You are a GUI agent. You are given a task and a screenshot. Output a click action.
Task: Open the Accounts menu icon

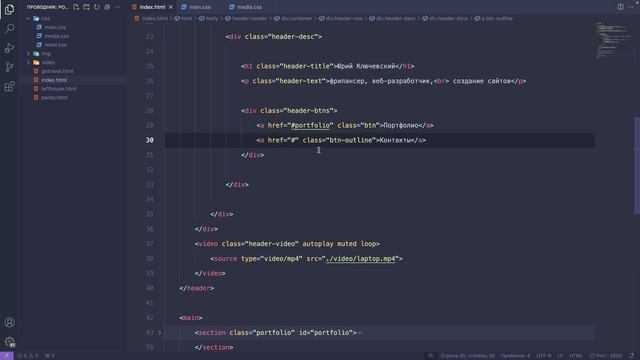pos(9,322)
